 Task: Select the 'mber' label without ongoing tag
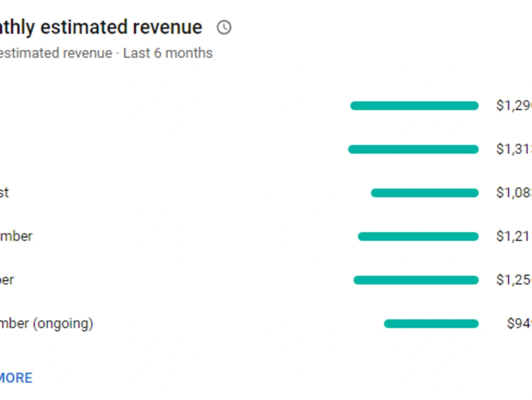coord(16,236)
